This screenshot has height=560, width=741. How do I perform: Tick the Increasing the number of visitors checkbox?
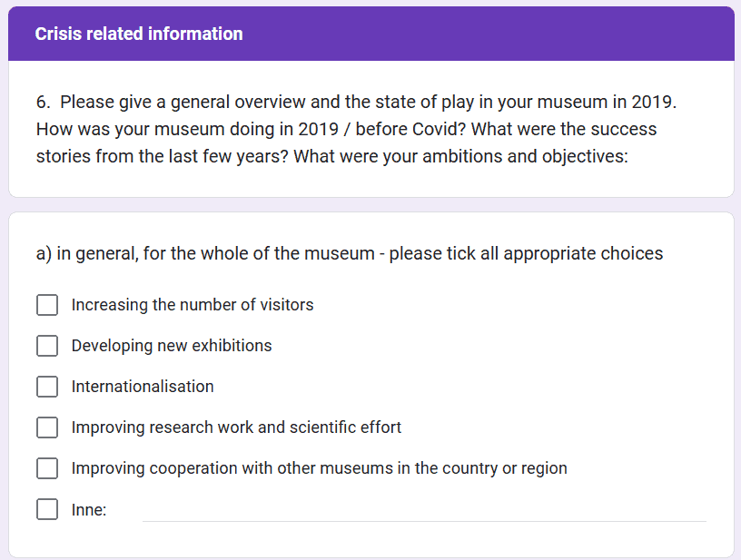pos(47,305)
